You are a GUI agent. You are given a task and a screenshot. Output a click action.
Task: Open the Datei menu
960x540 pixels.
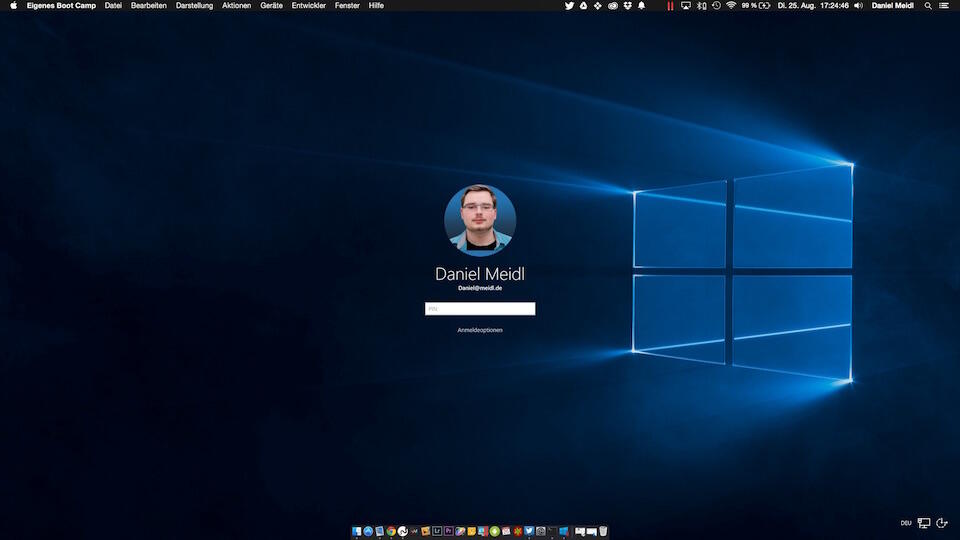[x=113, y=6]
